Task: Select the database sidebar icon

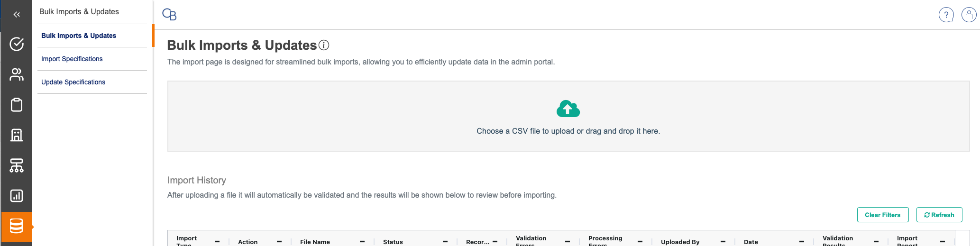Action: 17,226
